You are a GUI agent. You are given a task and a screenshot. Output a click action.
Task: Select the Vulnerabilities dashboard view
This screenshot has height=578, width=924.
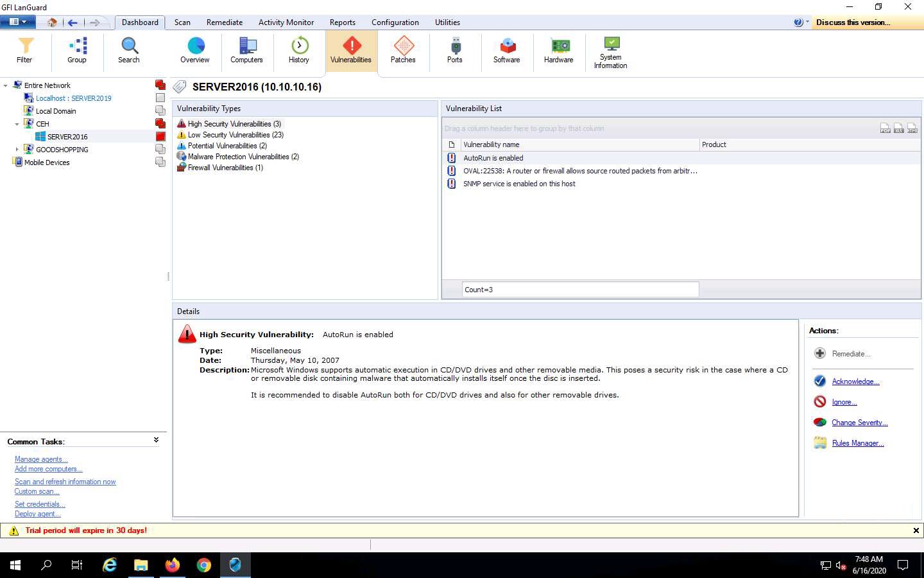click(x=351, y=50)
